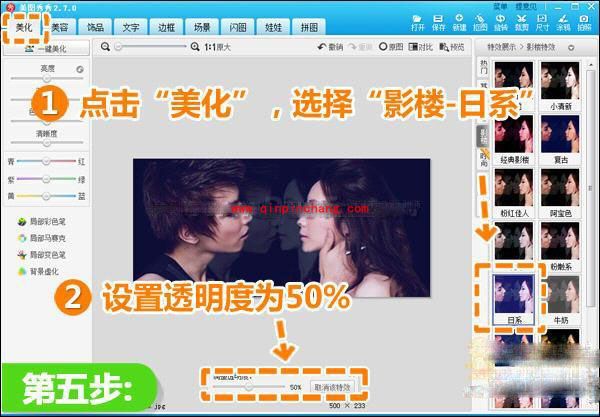Click the zoom out magnifier icon
The height and width of the screenshot is (417, 600).
pyautogui.click(x=105, y=47)
